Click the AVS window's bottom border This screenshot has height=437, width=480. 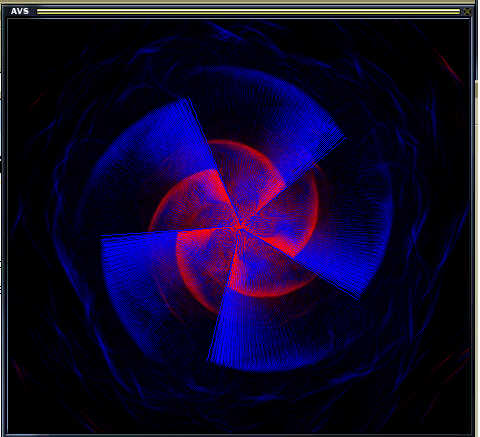[238, 435]
